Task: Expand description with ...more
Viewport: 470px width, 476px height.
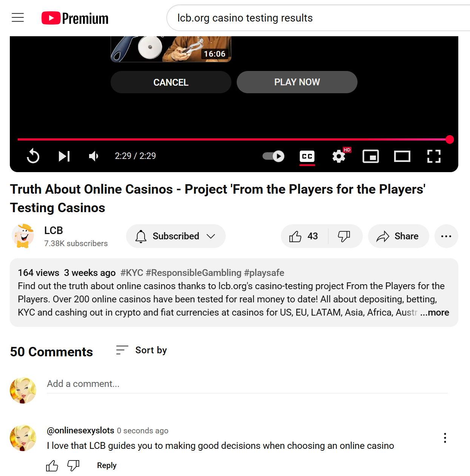Action: click(435, 313)
